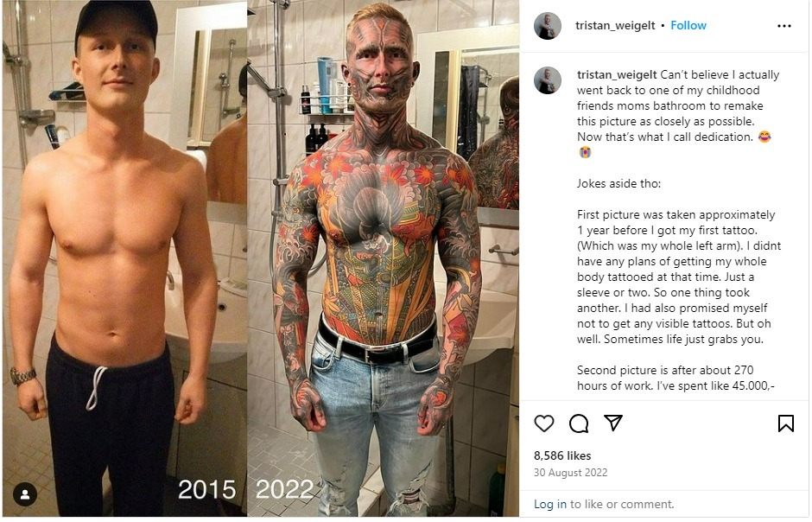Click the 'Jokes aside tho:' caption line
Viewport: 812px width, 522px height.
pos(619,183)
